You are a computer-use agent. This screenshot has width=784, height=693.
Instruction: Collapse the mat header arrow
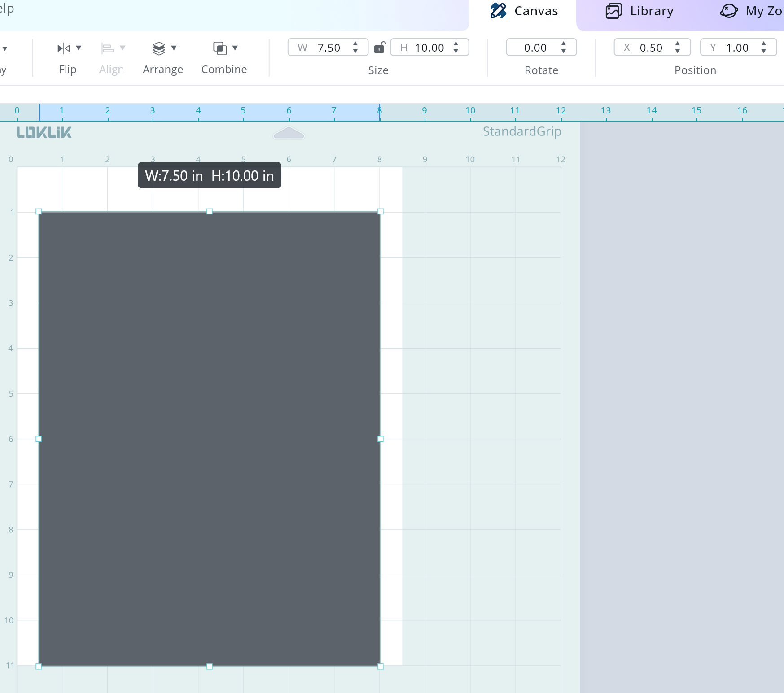click(x=289, y=133)
